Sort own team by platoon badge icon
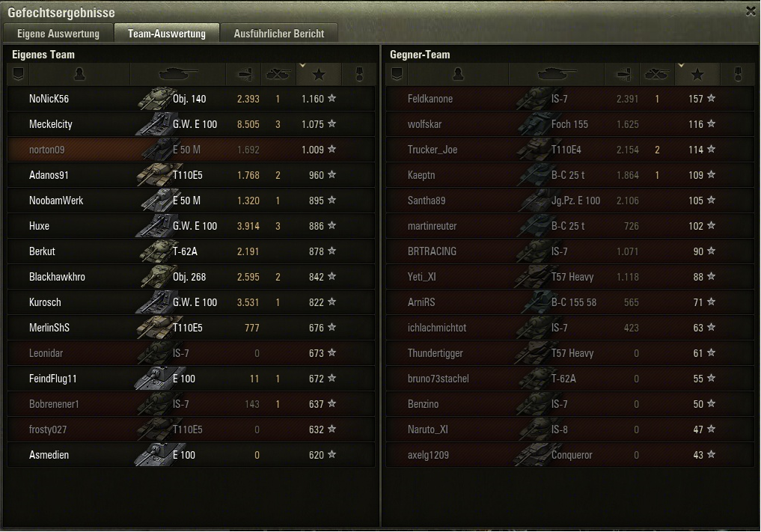Screen dimensions: 761x532 point(19,74)
